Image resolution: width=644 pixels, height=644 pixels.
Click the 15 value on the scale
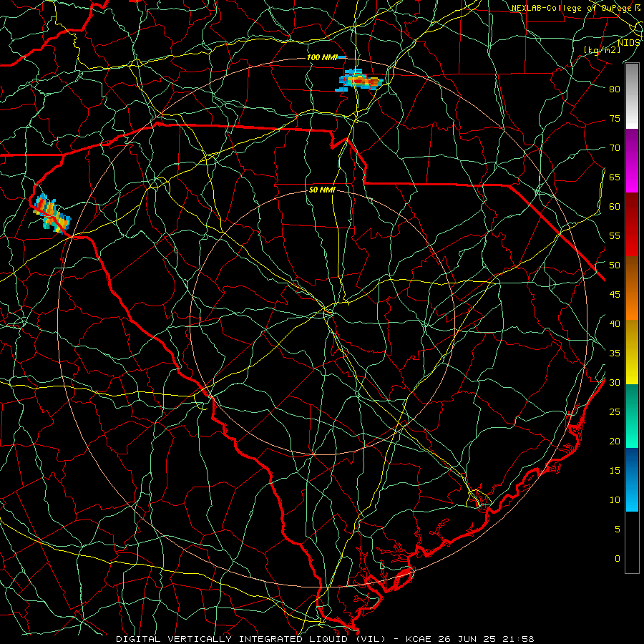click(615, 471)
